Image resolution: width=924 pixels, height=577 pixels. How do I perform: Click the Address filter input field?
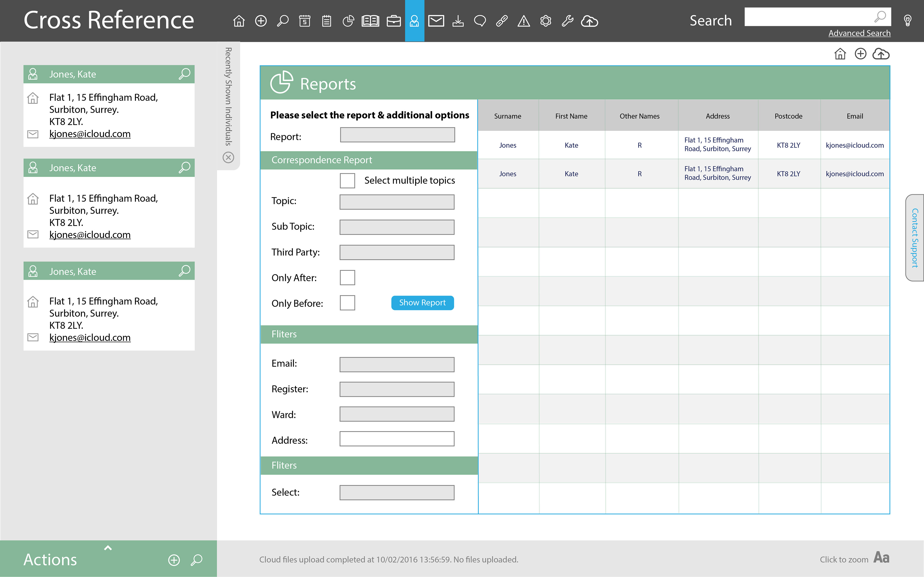click(x=397, y=439)
